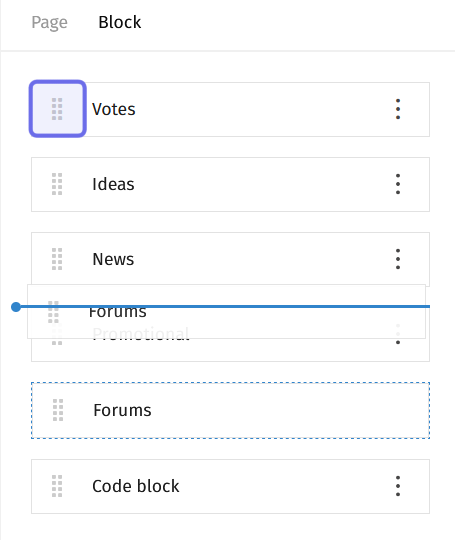Click the Votes block label
455x540 pixels.
[114, 109]
